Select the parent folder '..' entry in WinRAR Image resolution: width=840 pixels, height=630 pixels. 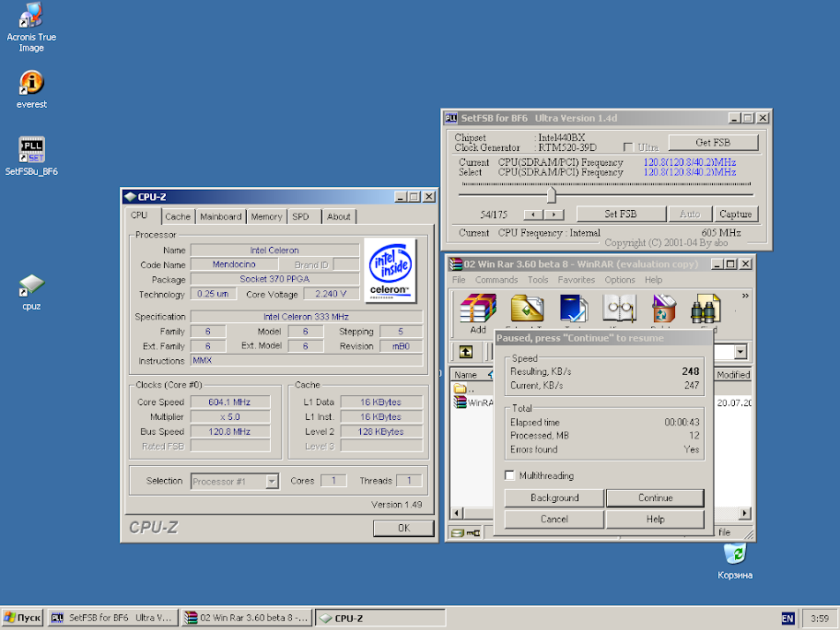[x=464, y=389]
